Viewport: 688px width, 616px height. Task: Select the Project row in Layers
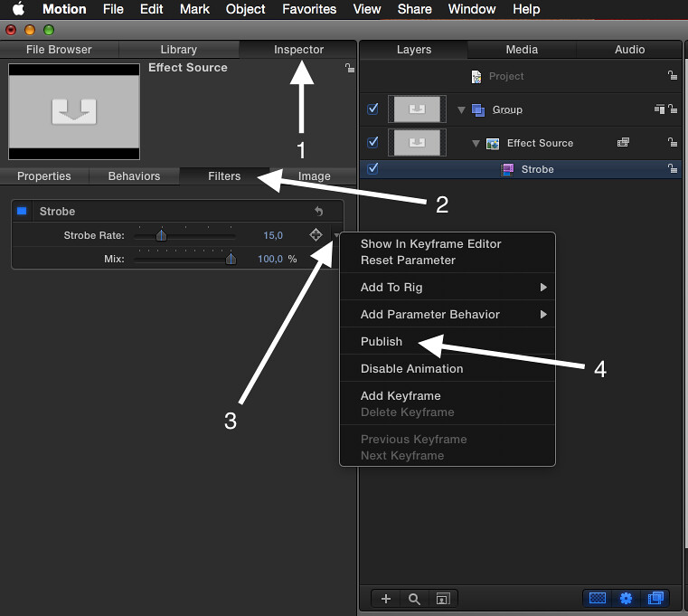pyautogui.click(x=521, y=76)
